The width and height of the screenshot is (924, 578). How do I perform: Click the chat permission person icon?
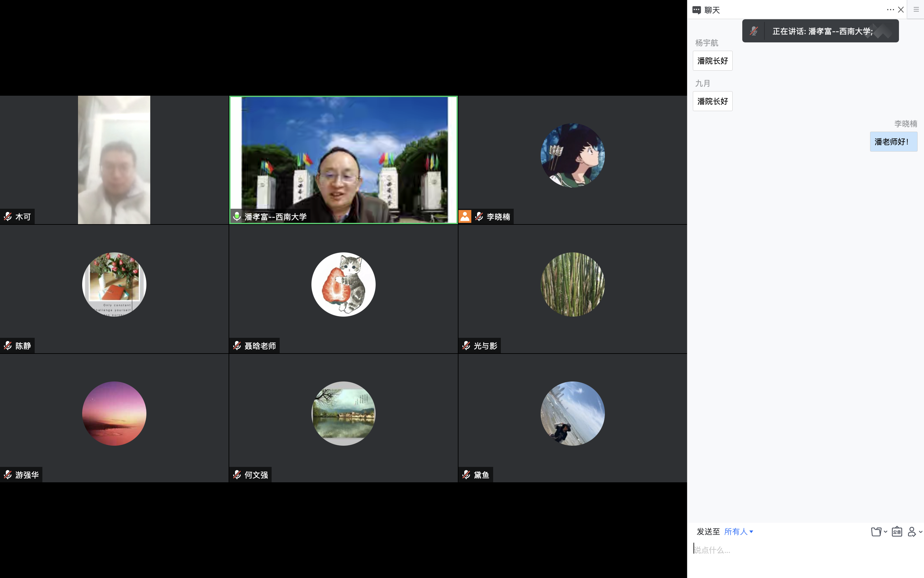[911, 531]
